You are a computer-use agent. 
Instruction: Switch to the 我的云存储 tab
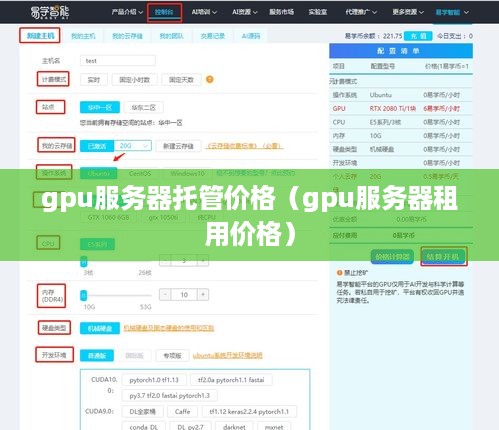click(x=127, y=36)
